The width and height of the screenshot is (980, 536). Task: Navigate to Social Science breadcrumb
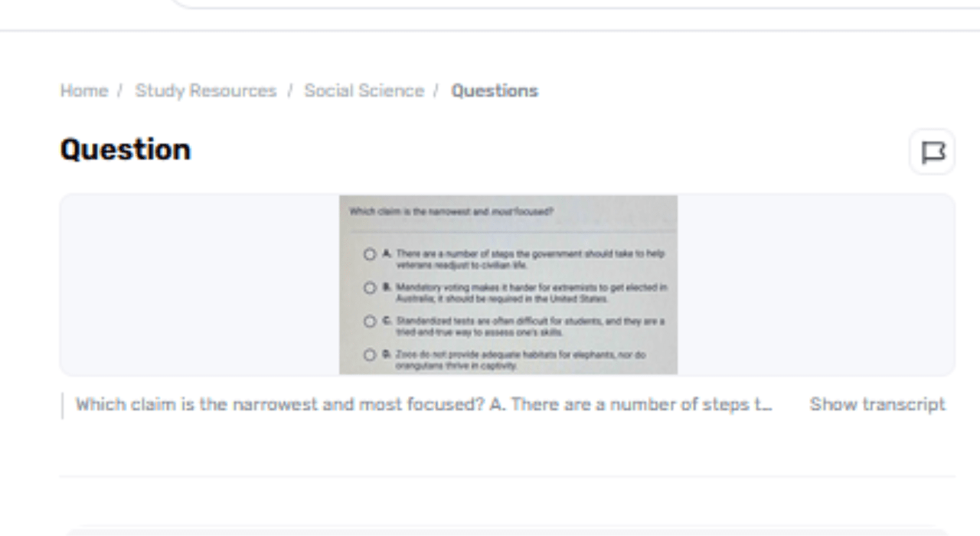click(x=364, y=90)
